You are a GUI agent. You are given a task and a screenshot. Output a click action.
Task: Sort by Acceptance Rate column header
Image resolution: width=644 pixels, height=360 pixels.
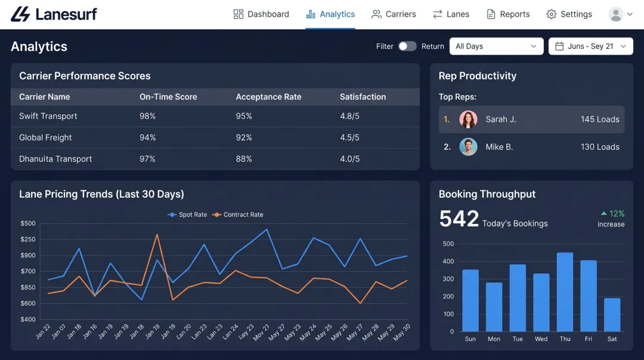tap(268, 97)
